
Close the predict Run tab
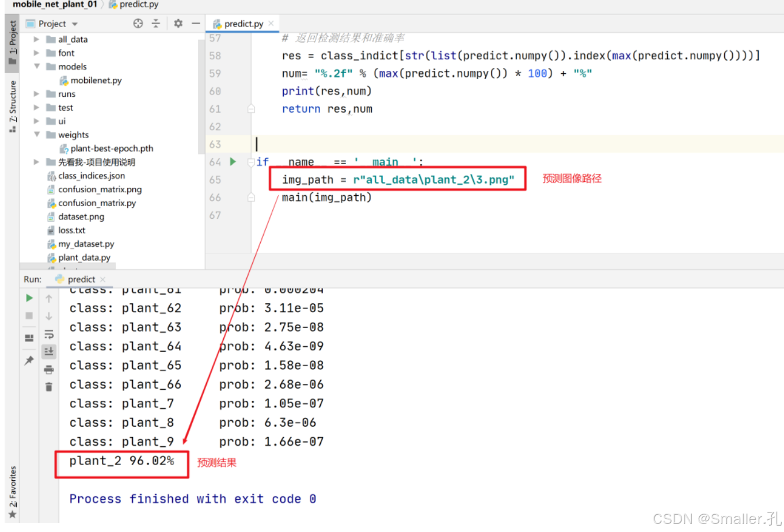point(102,279)
